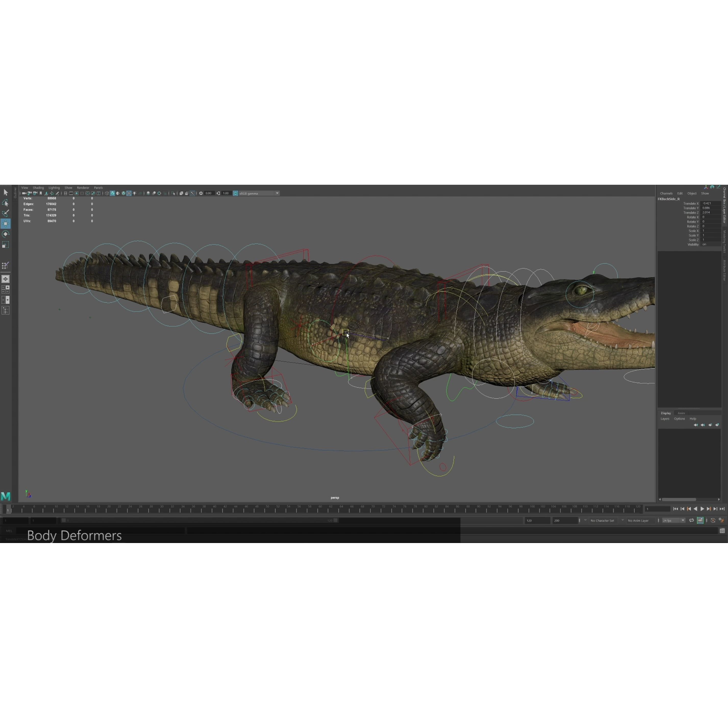
Task: Go to end of playback range
Action: [x=722, y=509]
